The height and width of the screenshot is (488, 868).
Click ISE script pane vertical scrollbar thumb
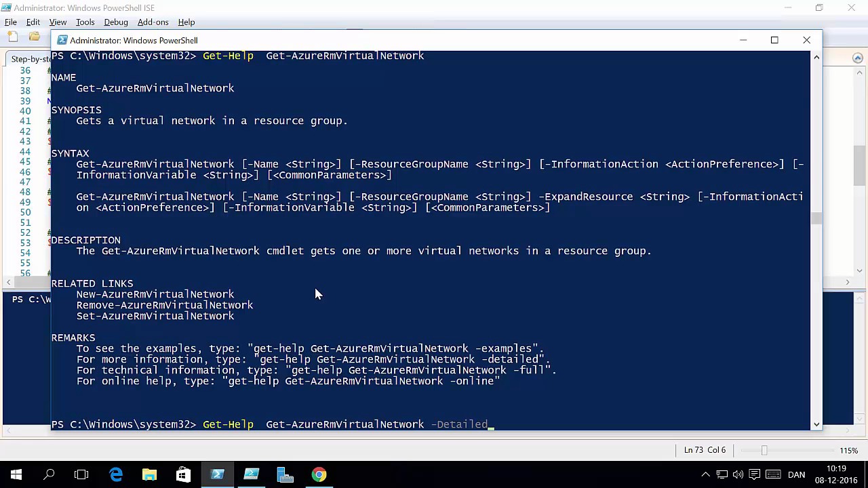coord(860,165)
